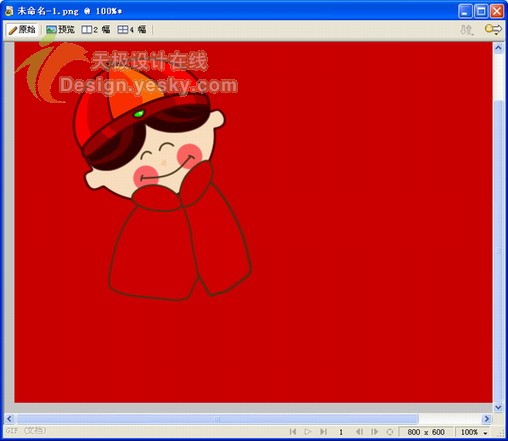Jump to the last frame
This screenshot has height=441, width=508.
pos(323,432)
